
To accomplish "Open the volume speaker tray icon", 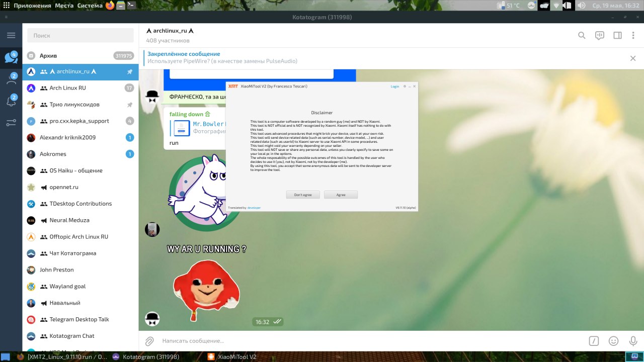I will pos(581,6).
